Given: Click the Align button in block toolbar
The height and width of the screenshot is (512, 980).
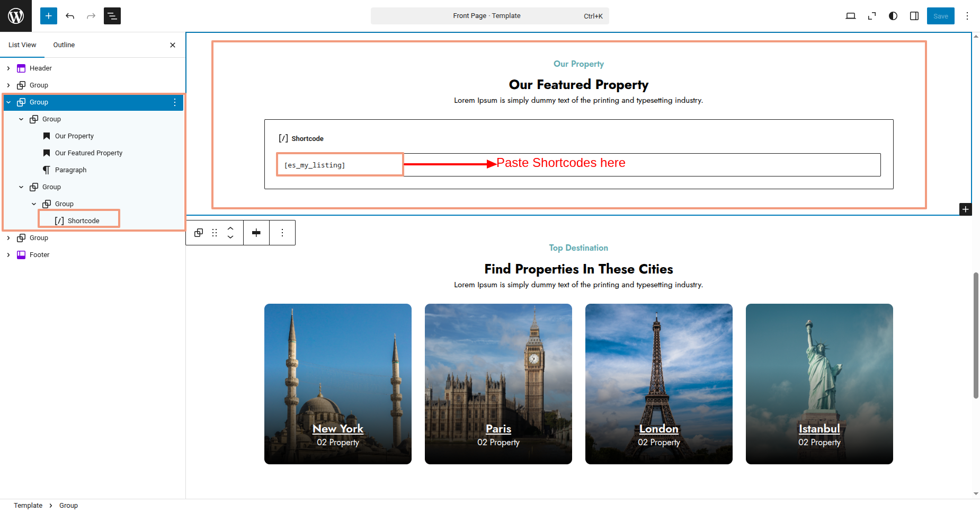Looking at the screenshot, I should 256,233.
